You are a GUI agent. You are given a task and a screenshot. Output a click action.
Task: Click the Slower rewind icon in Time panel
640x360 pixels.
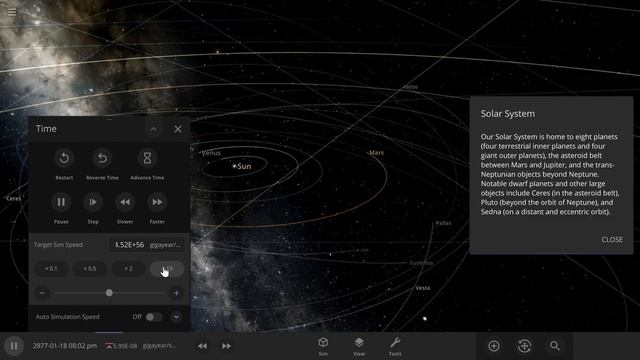pos(125,202)
